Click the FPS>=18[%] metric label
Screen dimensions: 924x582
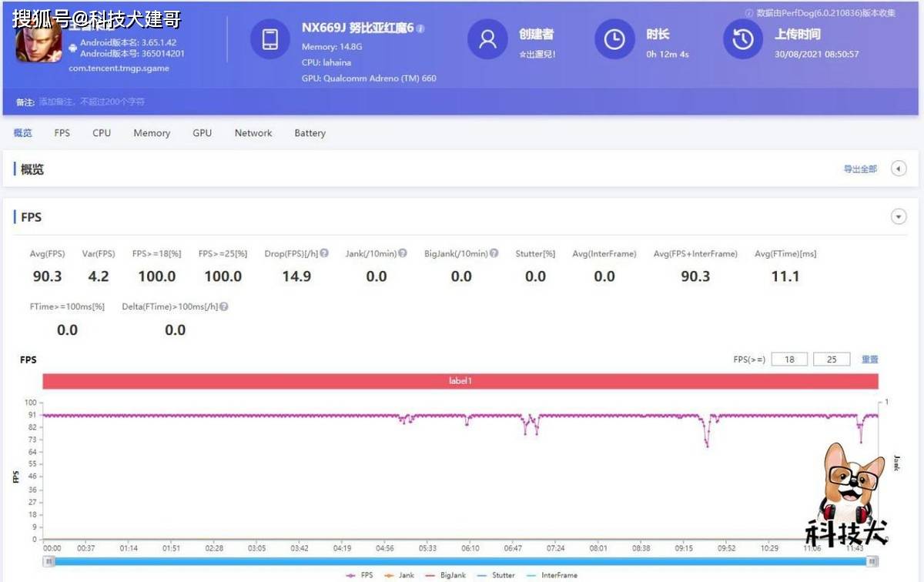tap(156, 253)
